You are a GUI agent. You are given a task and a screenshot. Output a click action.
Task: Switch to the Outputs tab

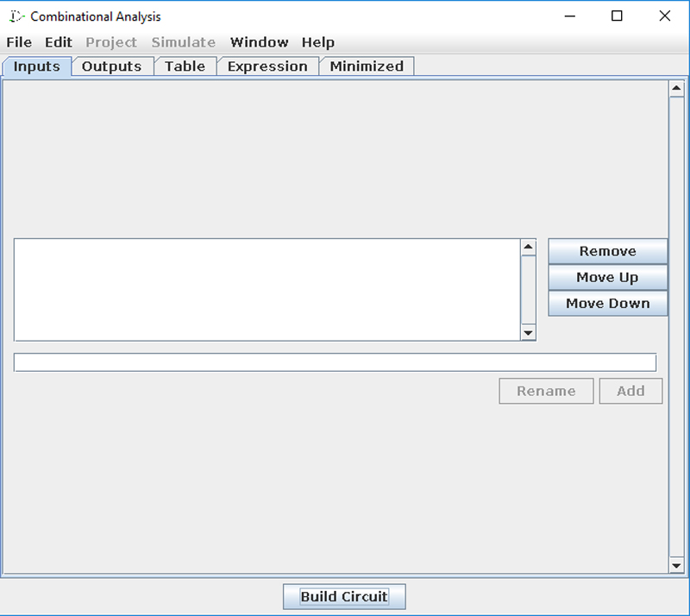pyautogui.click(x=112, y=66)
